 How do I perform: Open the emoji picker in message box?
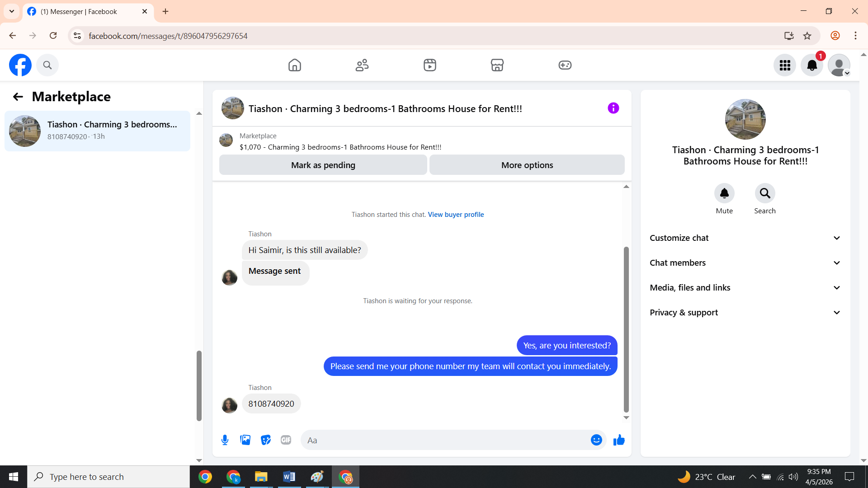click(596, 440)
